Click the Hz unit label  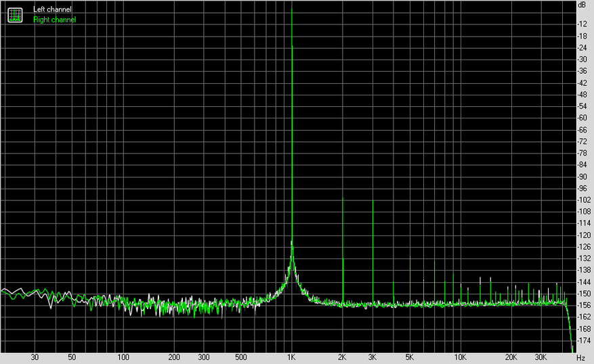[x=580, y=357]
